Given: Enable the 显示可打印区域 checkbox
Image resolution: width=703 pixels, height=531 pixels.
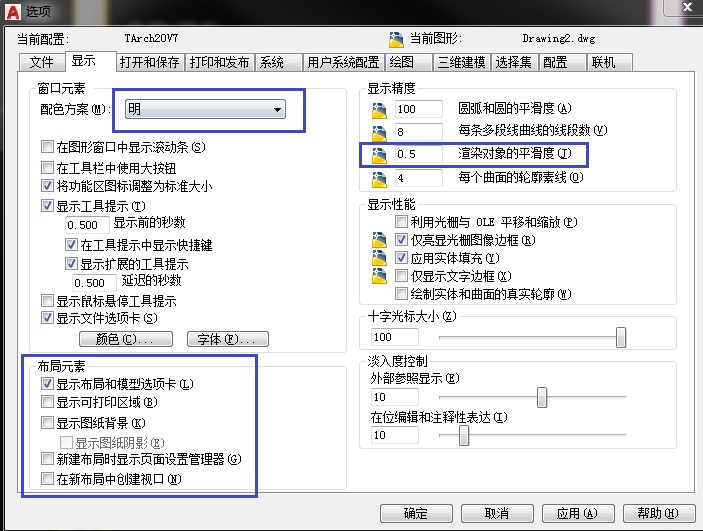Looking at the screenshot, I should coord(47,403).
